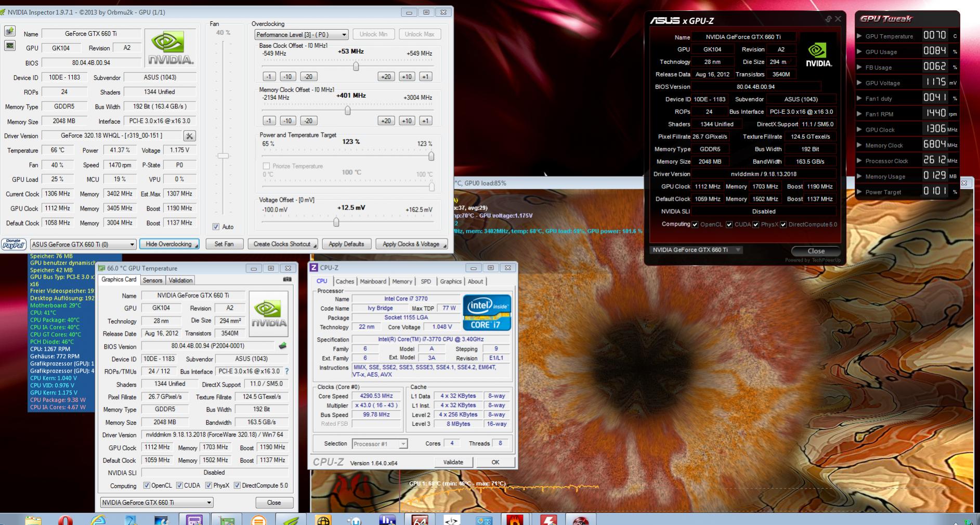
Task: Click the Driver Version field in NVIDIA Inspector
Action: 112,136
